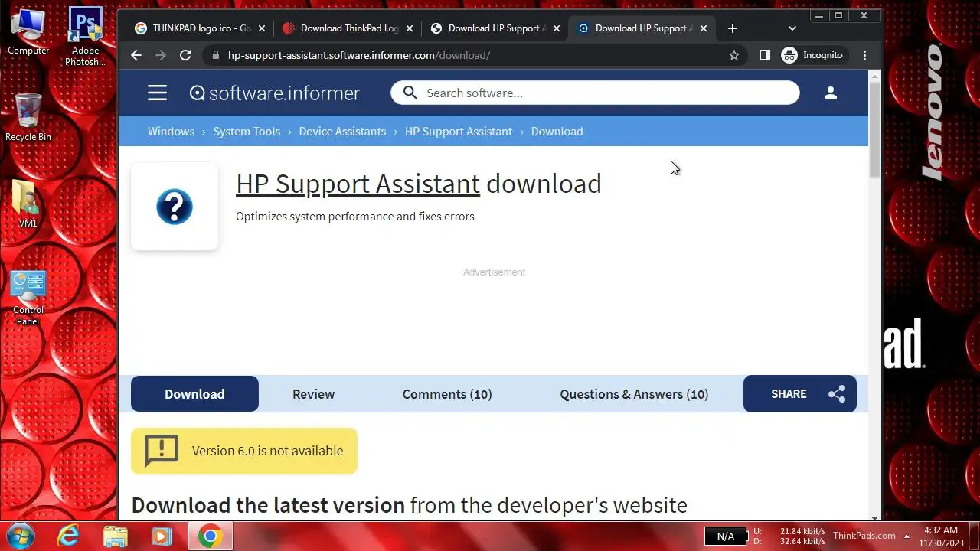
Task: Go to Windows breadcrumb link
Action: [171, 132]
